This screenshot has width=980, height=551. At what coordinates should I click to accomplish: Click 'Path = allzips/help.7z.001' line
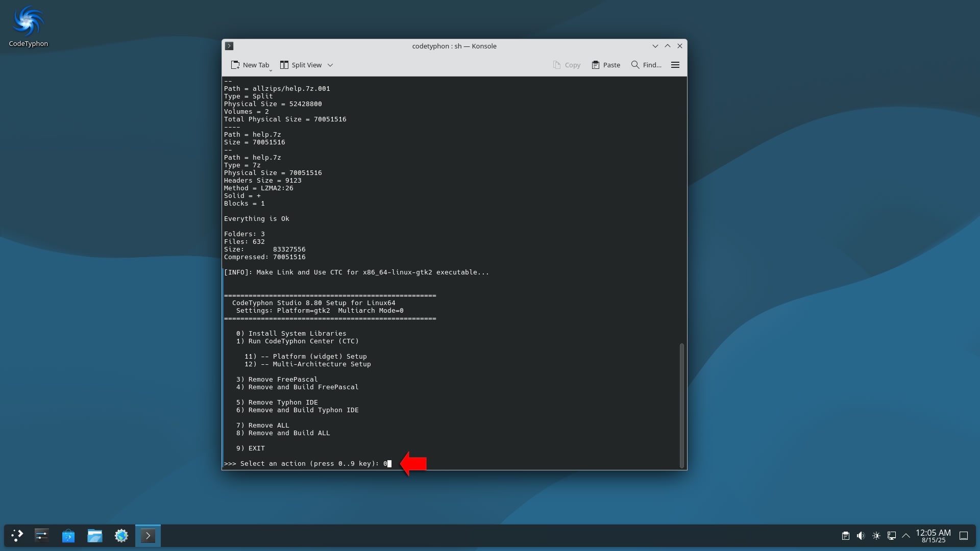(x=277, y=89)
